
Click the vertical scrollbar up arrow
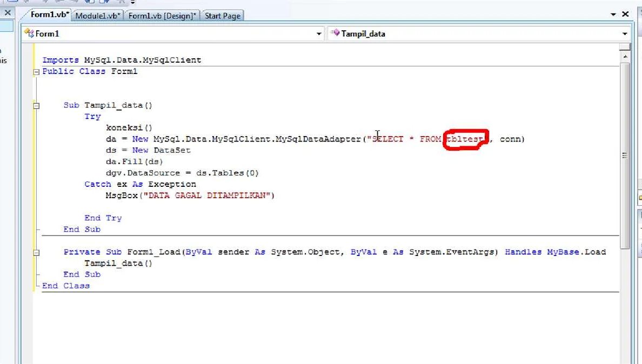click(x=625, y=57)
